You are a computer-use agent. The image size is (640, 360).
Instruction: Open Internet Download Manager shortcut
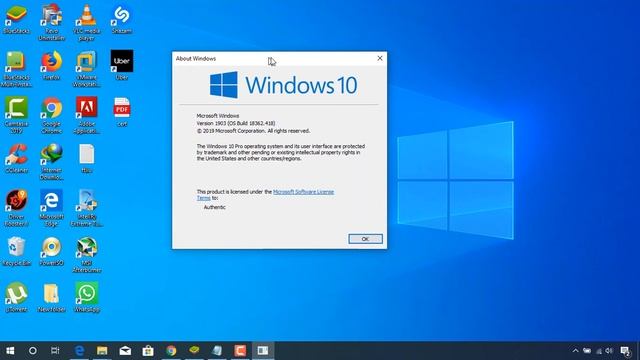(x=51, y=162)
